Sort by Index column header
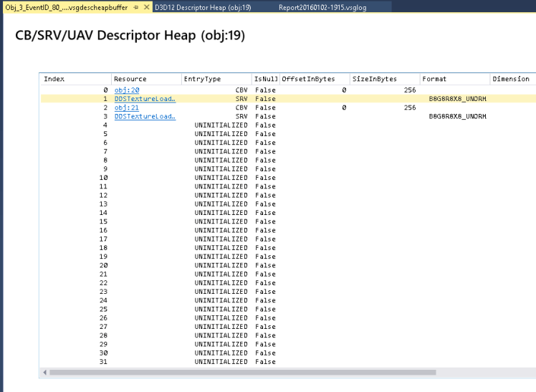The width and height of the screenshot is (536, 392). tap(75, 79)
